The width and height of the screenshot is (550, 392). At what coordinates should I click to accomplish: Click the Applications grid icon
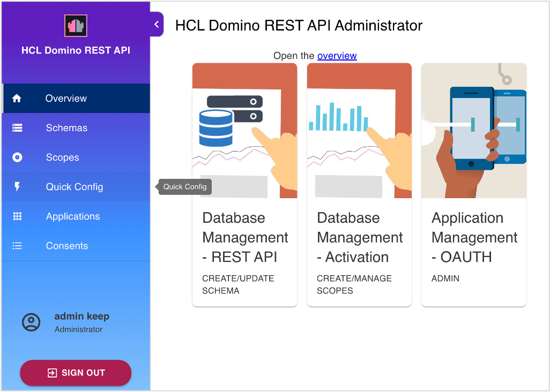[x=17, y=216]
